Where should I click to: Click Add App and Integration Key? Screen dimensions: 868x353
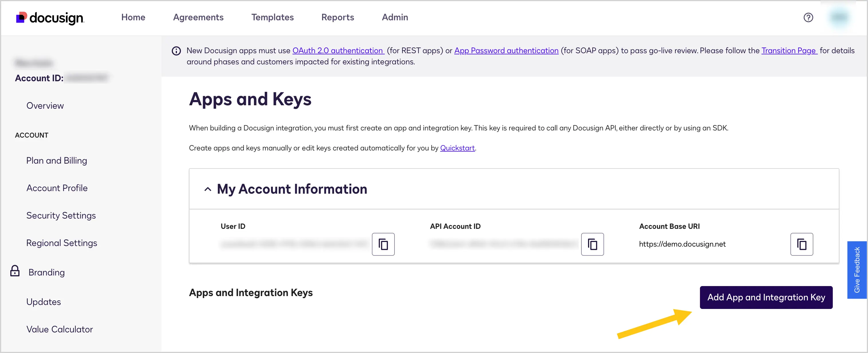766,298
